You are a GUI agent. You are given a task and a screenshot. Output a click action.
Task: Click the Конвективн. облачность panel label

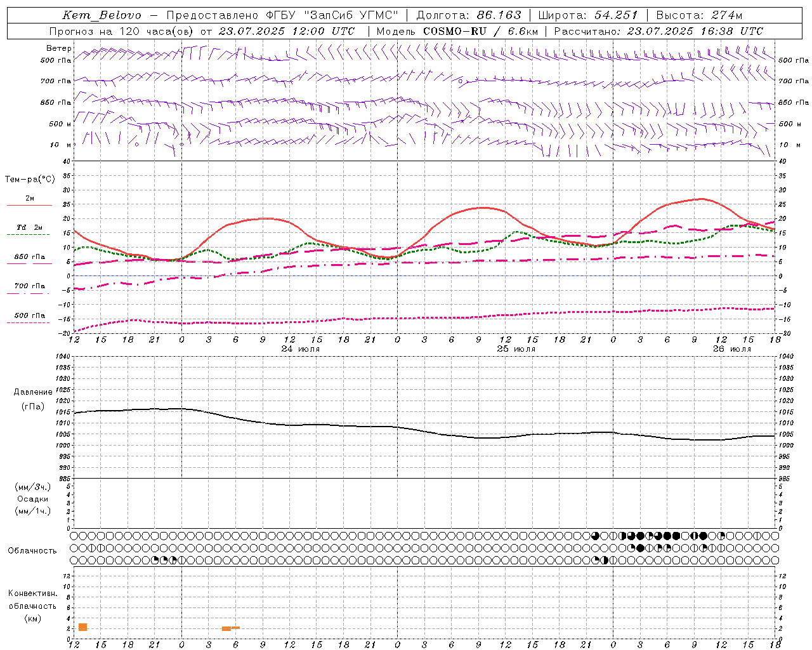[x=32, y=600]
